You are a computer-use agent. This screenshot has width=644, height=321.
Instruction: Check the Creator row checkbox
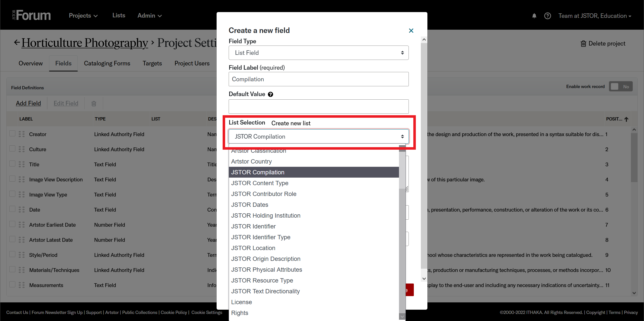[x=12, y=133]
